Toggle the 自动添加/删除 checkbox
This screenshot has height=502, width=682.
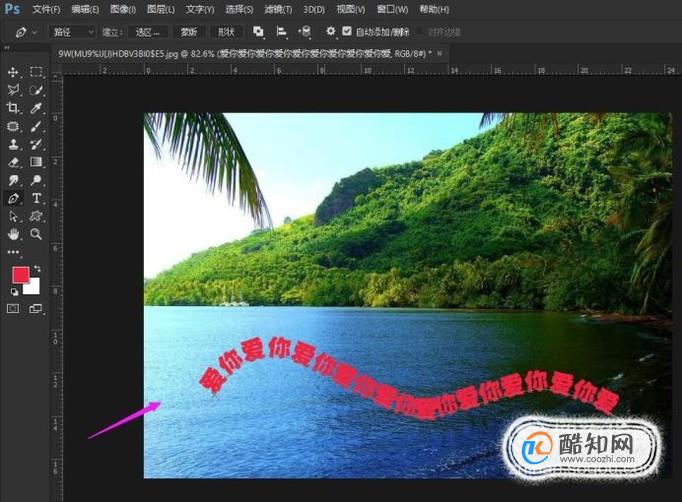coord(347,31)
